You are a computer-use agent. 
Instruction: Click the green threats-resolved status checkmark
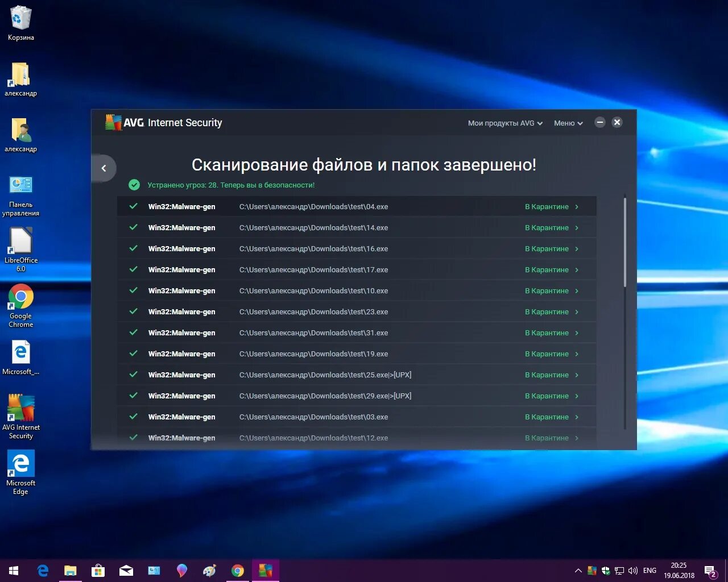coord(134,185)
